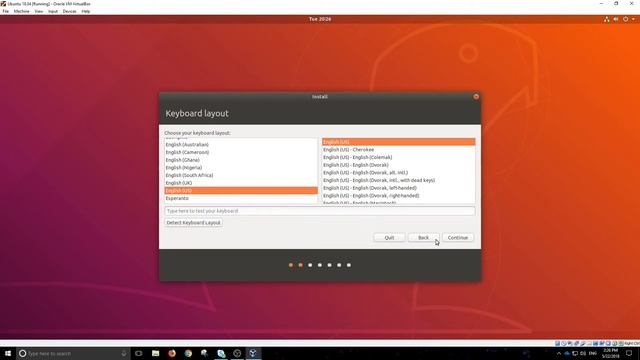Select English (US) in left list
Screen dimensions: 640x360
point(241,191)
